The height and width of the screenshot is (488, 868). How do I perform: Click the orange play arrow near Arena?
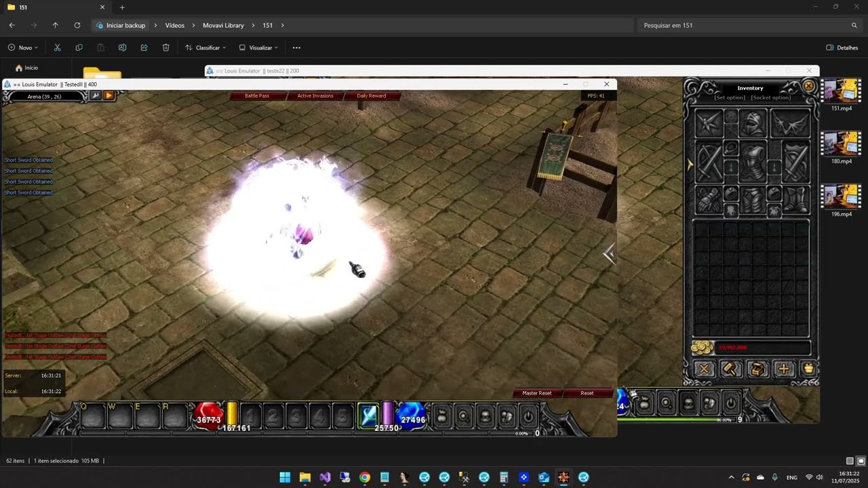108,96
